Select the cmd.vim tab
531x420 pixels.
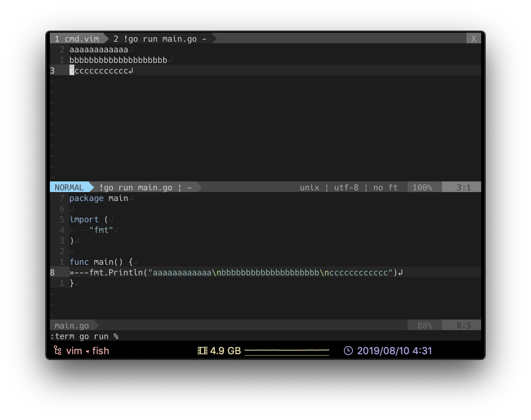pyautogui.click(x=78, y=38)
